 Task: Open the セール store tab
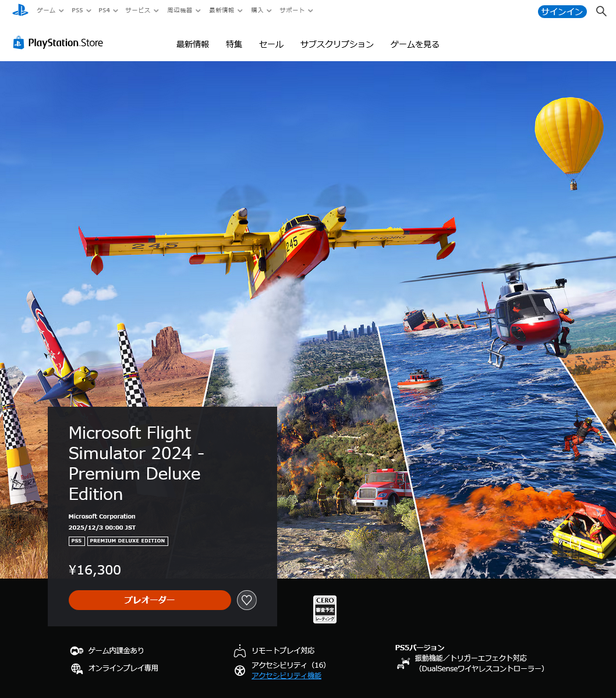[x=271, y=44]
